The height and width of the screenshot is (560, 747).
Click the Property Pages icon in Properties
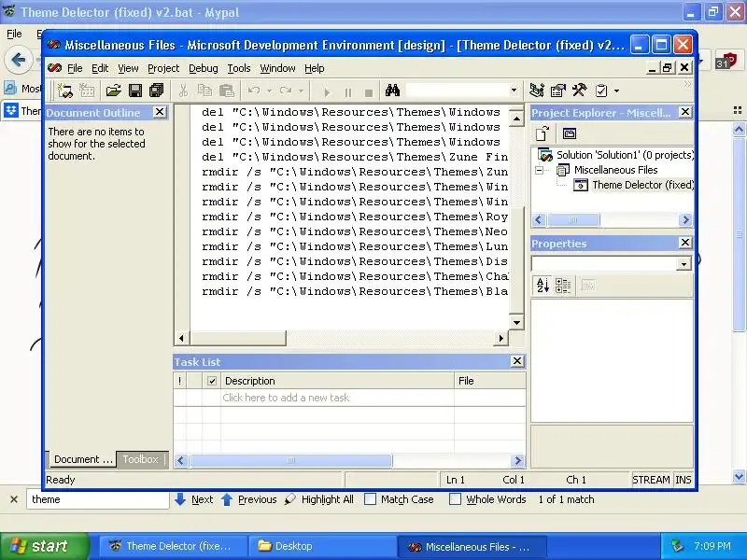pos(588,286)
